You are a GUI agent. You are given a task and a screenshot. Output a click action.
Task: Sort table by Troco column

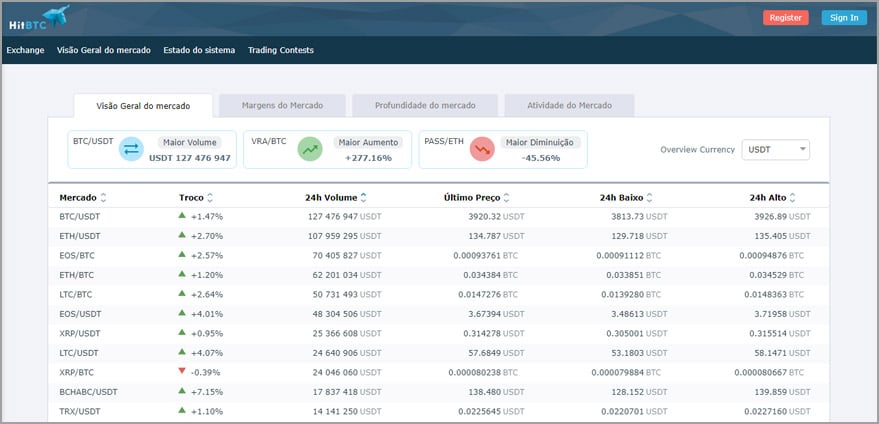pyautogui.click(x=196, y=197)
